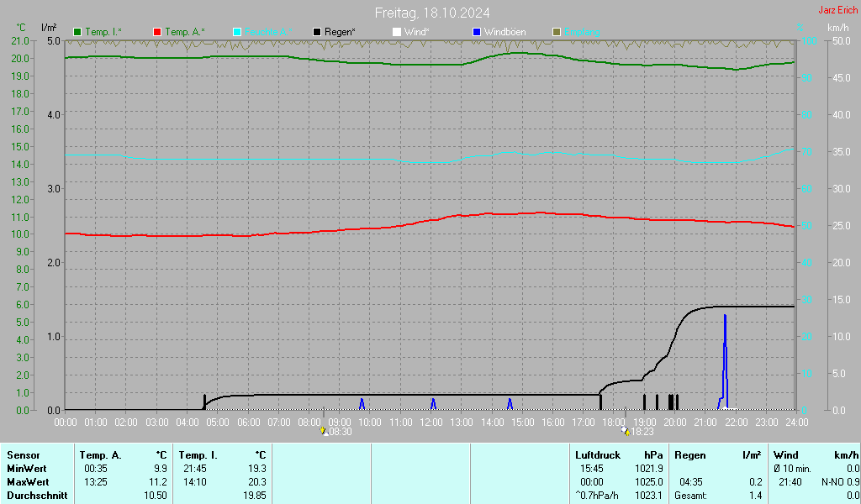861x504 pixels.
Task: Click the red 'Jarz Erich' text
Action: pos(838,10)
